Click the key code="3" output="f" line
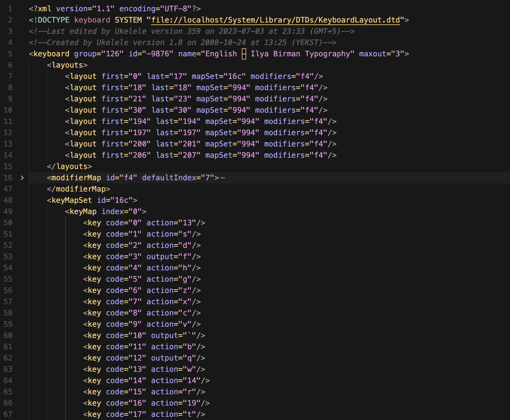Viewport: 510px width, 420px height. [x=142, y=257]
